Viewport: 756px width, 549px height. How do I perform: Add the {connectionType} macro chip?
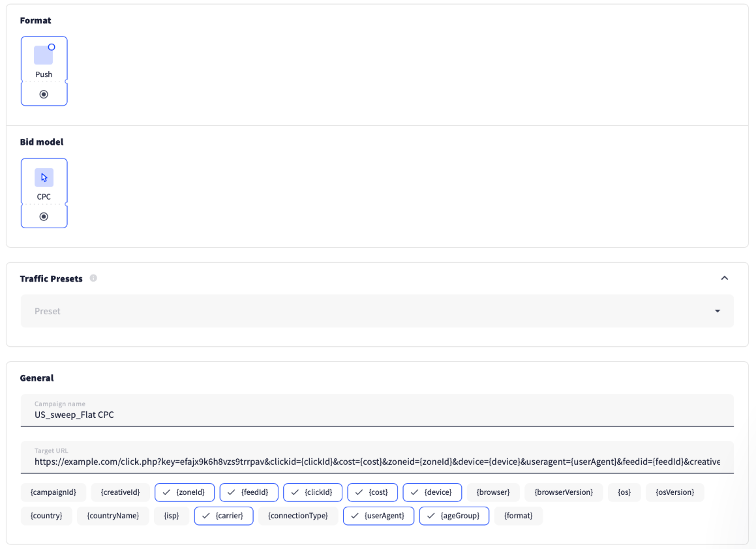[x=298, y=516]
